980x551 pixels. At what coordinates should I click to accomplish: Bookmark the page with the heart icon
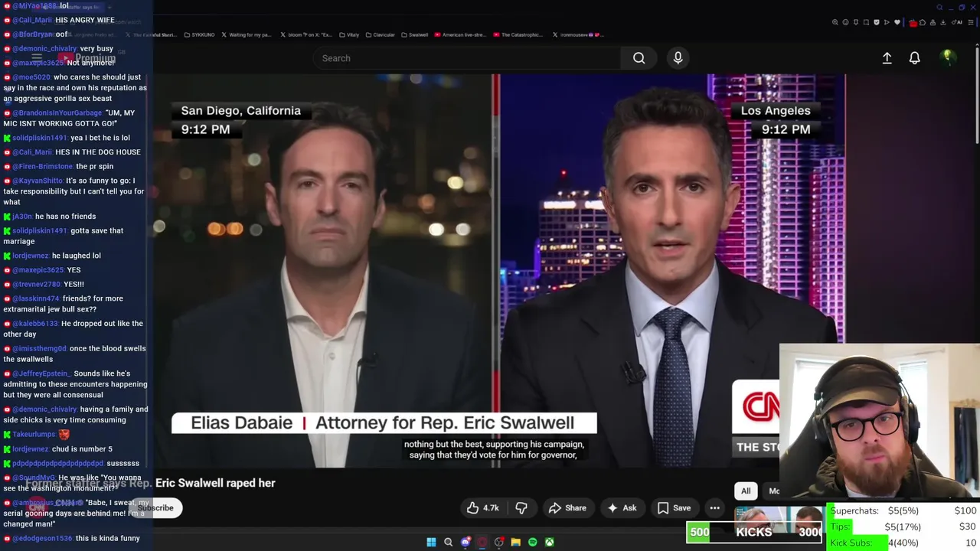pos(897,22)
